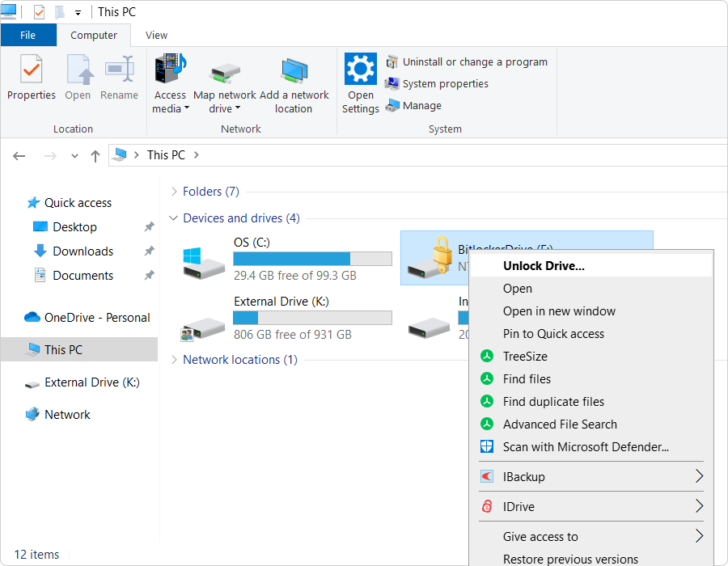Expand the Folders (7) group

(x=174, y=192)
